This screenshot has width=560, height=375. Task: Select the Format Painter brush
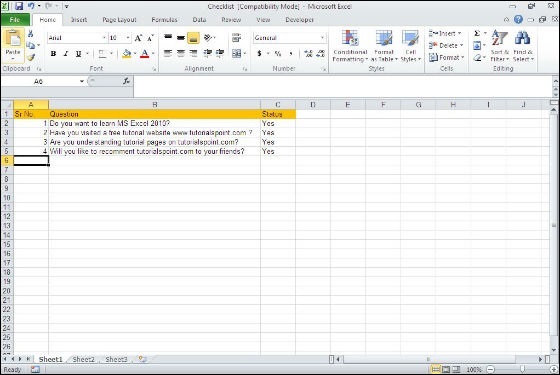click(31, 57)
